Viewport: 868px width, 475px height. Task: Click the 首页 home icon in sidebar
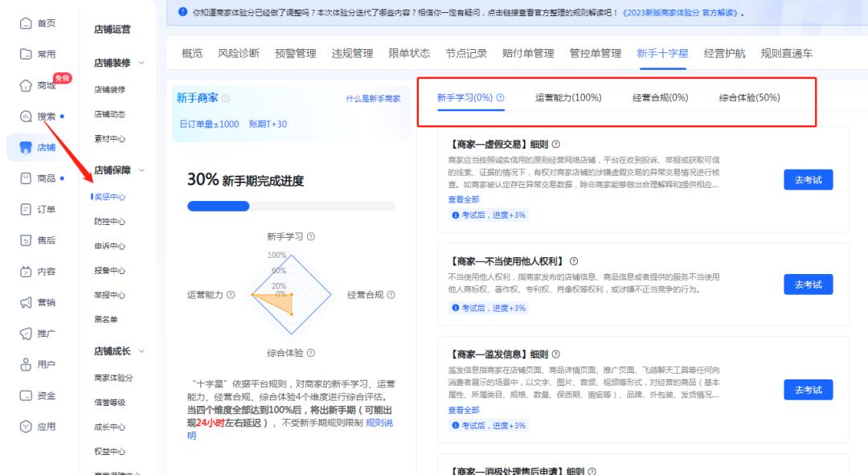pyautogui.click(x=25, y=23)
